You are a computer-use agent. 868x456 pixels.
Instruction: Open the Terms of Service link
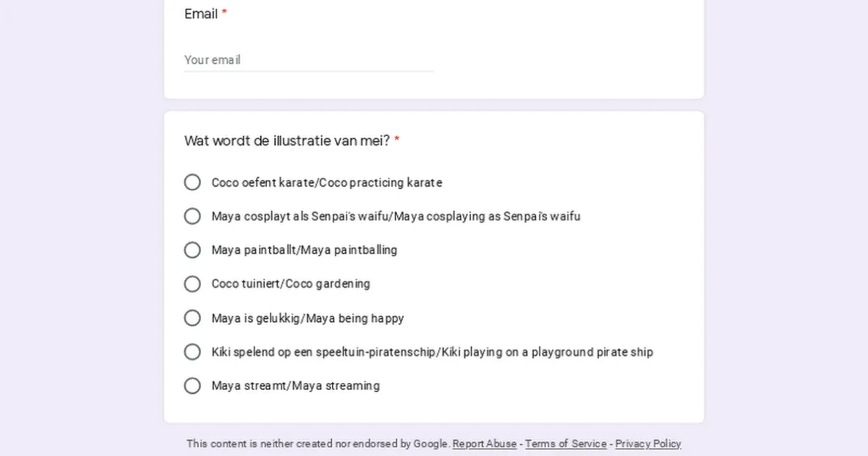pyautogui.click(x=565, y=444)
